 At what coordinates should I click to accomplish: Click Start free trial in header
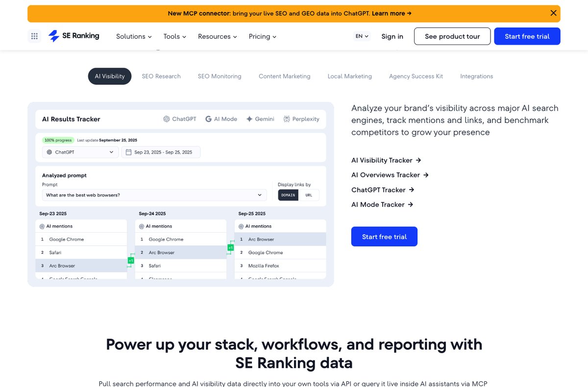527,36
